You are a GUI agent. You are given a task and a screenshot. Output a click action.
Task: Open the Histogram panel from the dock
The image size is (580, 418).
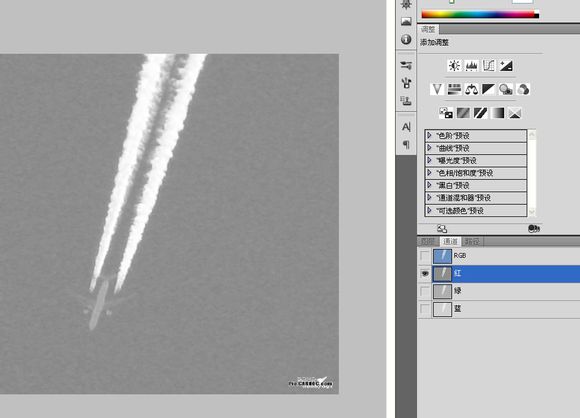click(x=406, y=21)
